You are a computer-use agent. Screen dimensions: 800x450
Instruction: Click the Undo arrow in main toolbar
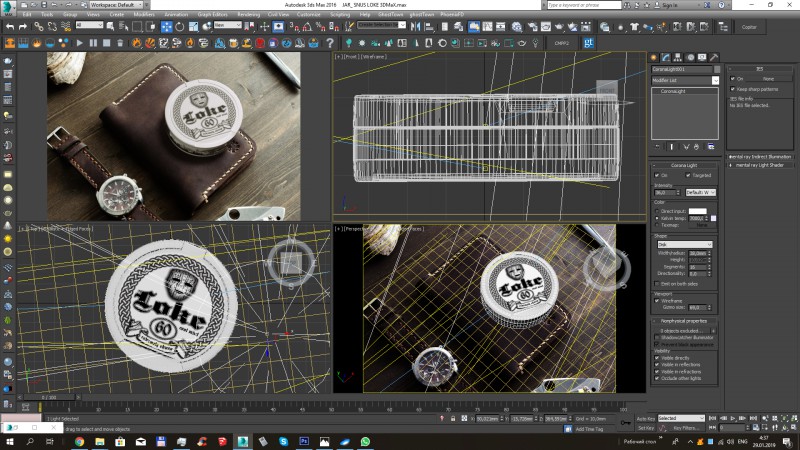(10, 27)
